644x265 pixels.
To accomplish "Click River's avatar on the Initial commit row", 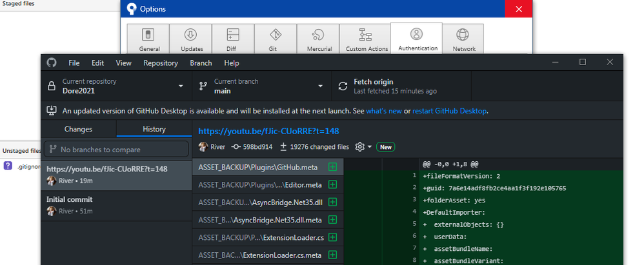I will coord(52,211).
